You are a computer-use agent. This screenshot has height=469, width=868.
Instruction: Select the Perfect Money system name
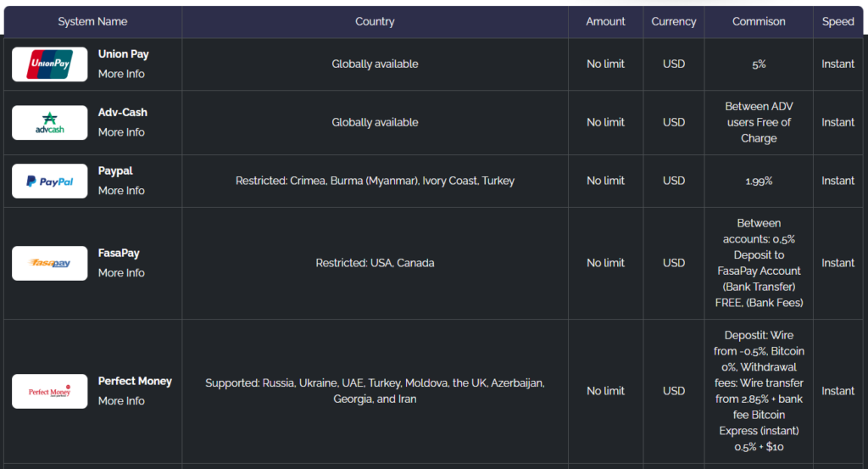pyautogui.click(x=135, y=381)
